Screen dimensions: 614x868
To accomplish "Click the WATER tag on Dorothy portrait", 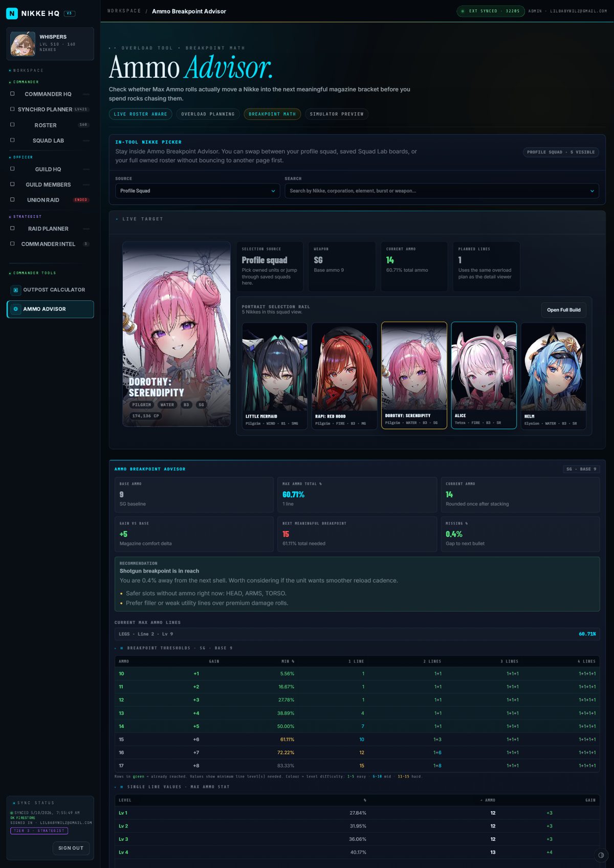I will [167, 405].
